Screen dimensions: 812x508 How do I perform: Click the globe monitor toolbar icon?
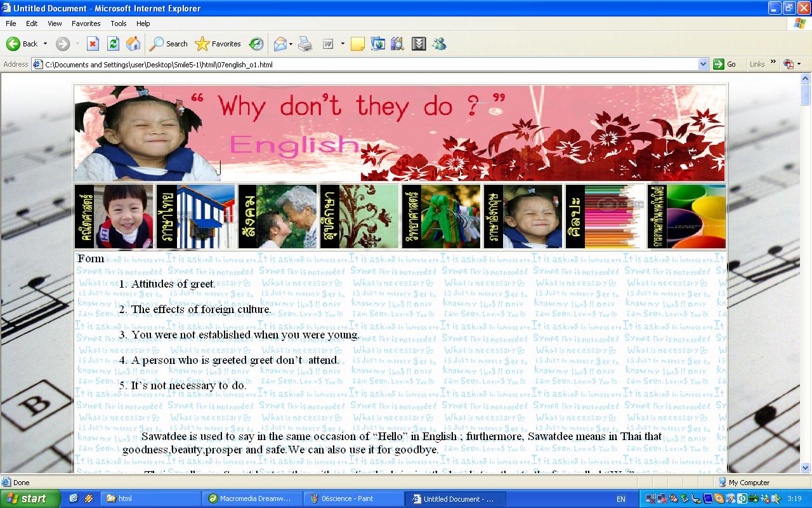(378, 44)
